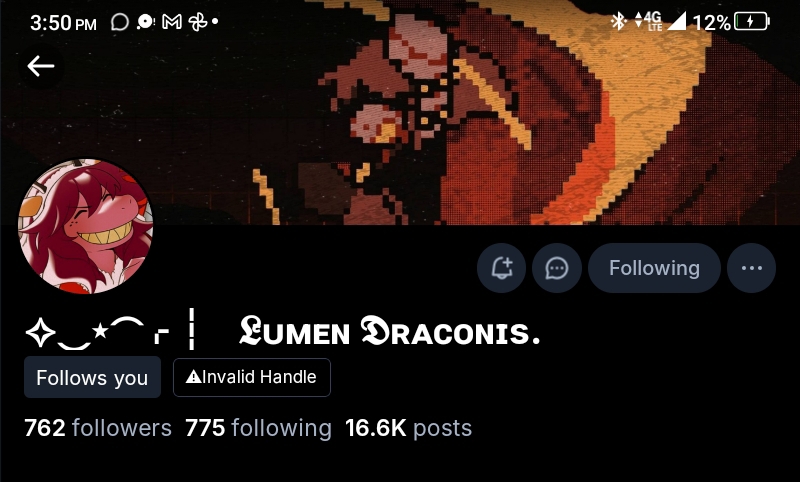Tap the 16.6K posts count
This screenshot has width=800, height=482.
[408, 428]
